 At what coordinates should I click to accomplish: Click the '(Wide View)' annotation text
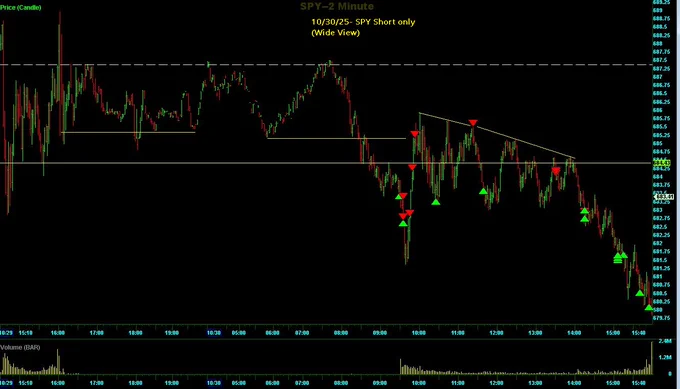pos(335,33)
